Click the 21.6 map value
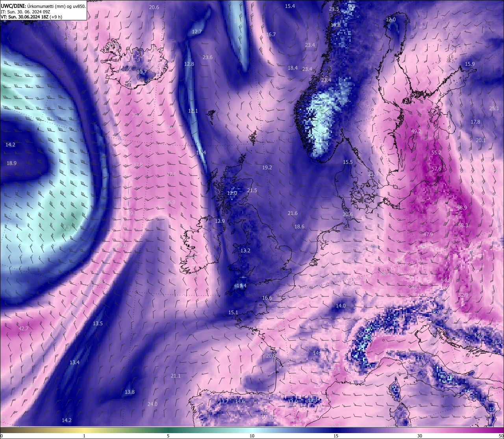This screenshot has height=439, width=504. [x=293, y=213]
